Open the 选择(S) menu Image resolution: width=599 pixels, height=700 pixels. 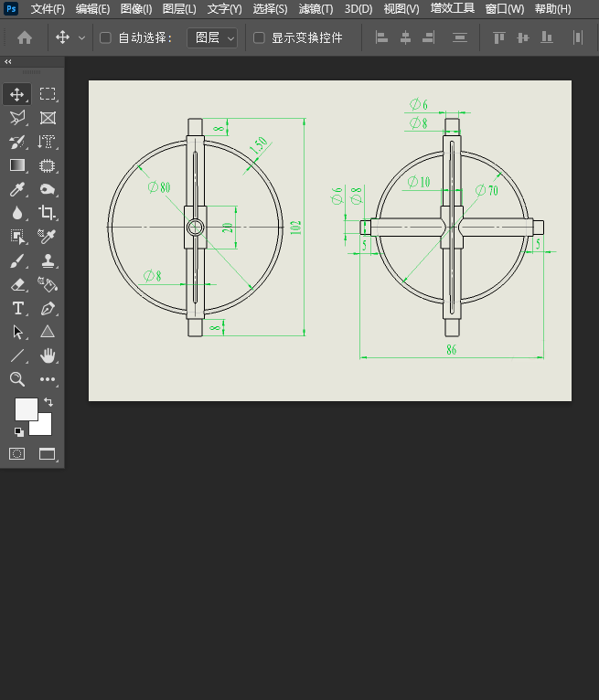tap(270, 9)
